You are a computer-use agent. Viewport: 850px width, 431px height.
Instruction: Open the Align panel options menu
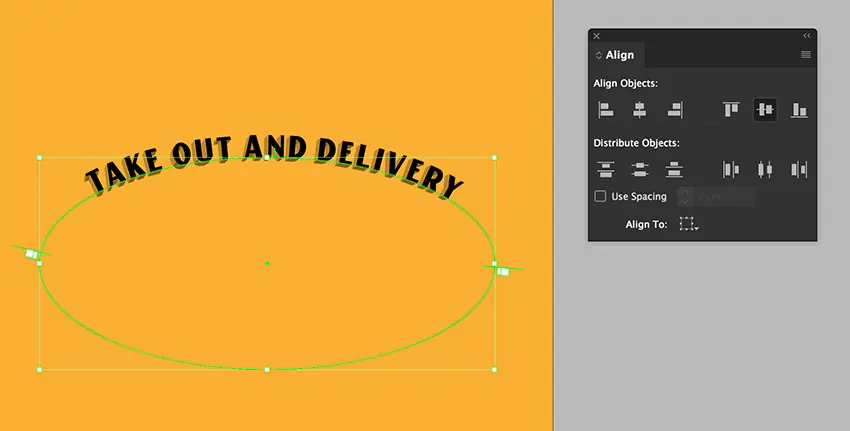[805, 55]
